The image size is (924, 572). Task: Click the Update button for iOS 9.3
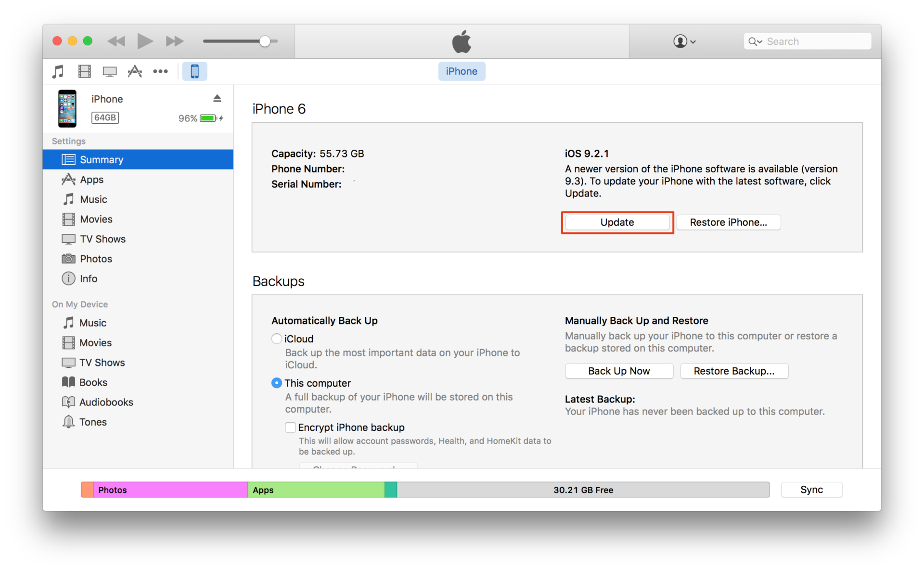pyautogui.click(x=617, y=222)
